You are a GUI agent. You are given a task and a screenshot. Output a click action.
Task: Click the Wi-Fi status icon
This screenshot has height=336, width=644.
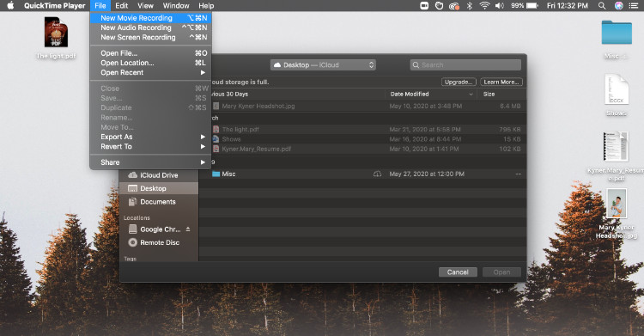pyautogui.click(x=484, y=6)
